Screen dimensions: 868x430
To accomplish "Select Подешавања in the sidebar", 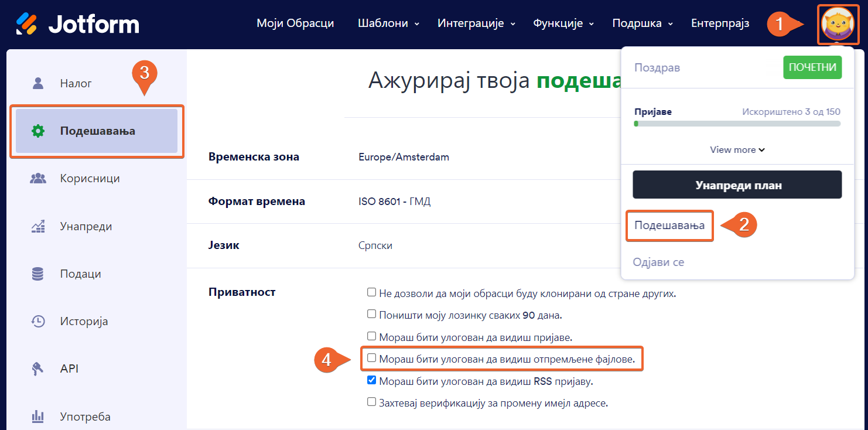I will 97,131.
